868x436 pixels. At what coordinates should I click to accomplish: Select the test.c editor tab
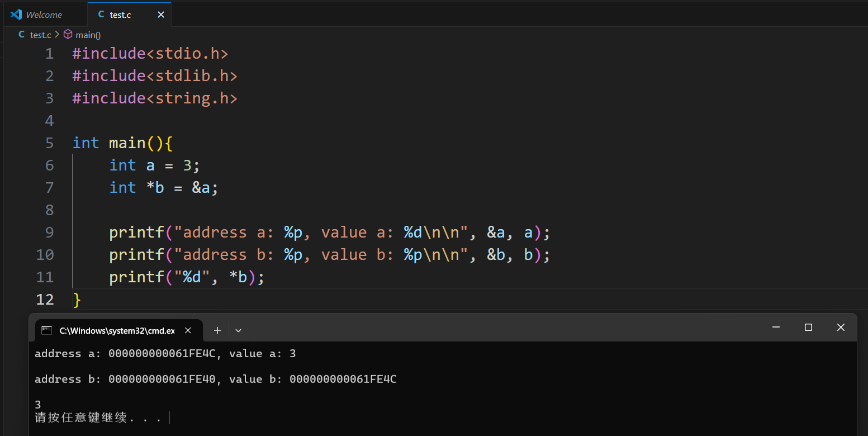click(x=120, y=15)
